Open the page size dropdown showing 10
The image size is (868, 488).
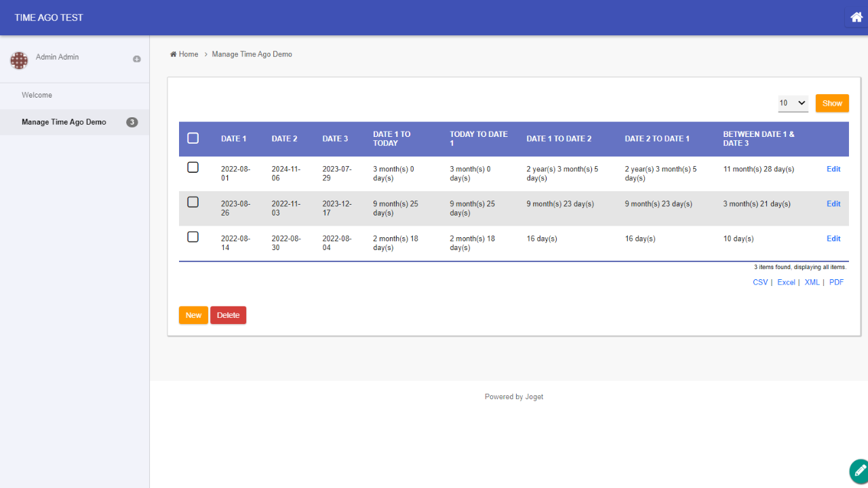coord(793,103)
